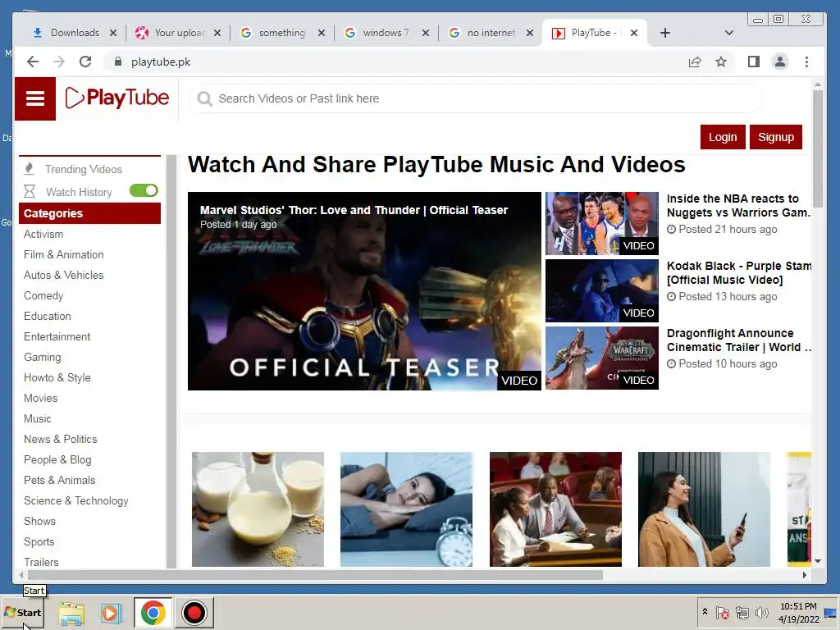Open the Chrome side panel icon
This screenshot has width=840, height=630.
click(x=754, y=62)
